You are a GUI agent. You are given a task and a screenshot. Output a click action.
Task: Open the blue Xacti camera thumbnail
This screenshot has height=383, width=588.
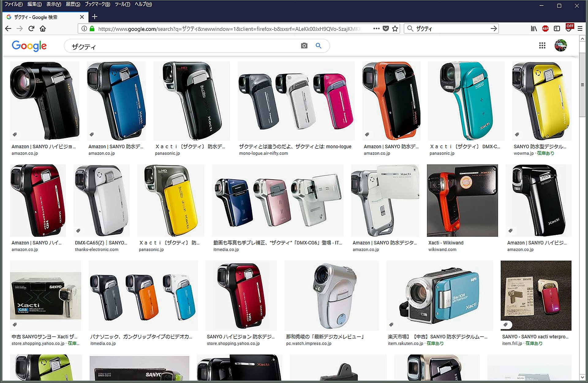coord(116,101)
